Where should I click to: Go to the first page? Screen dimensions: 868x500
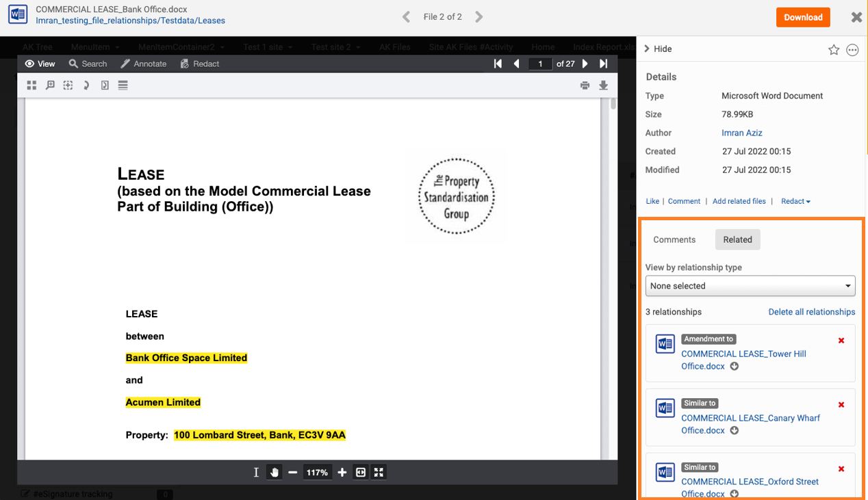tap(498, 64)
